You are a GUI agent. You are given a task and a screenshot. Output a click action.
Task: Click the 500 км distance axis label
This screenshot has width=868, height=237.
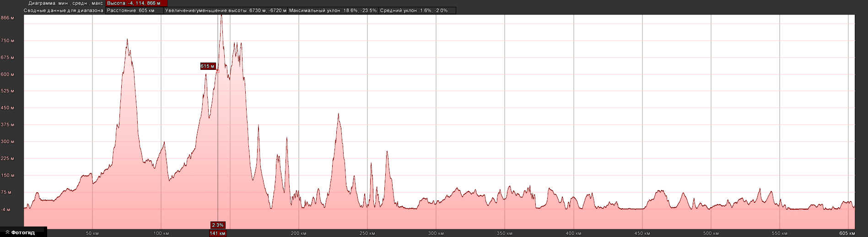711,233
